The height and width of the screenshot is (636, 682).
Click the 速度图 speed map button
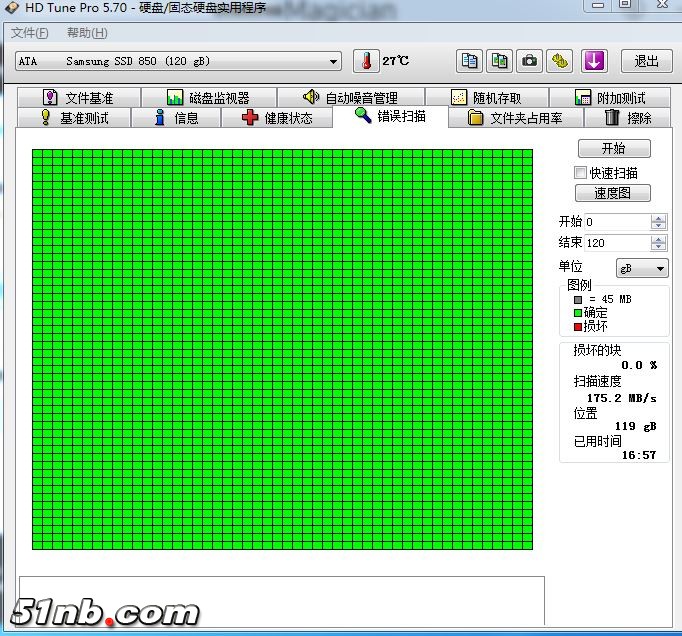tap(613, 193)
